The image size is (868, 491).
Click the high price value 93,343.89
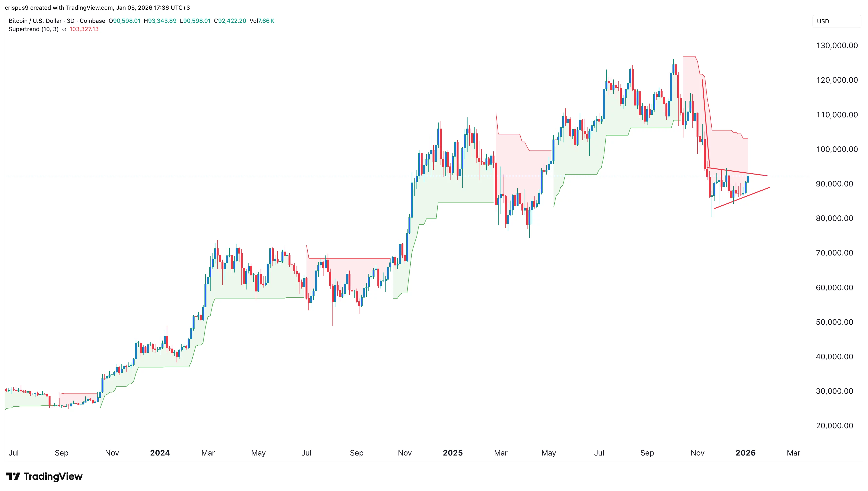point(162,21)
